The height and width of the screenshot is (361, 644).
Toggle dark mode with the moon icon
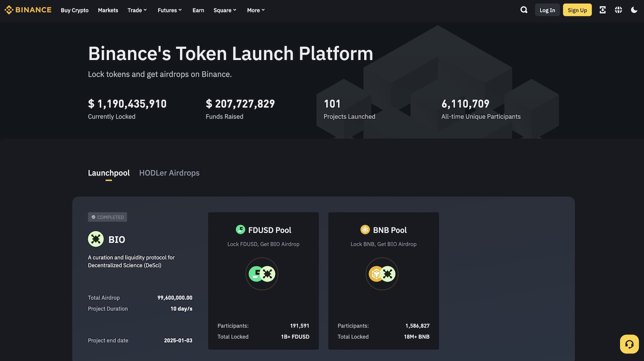coord(634,9)
